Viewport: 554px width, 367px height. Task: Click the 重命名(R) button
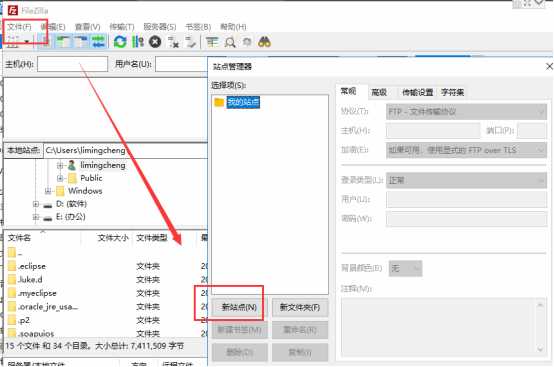(x=300, y=330)
